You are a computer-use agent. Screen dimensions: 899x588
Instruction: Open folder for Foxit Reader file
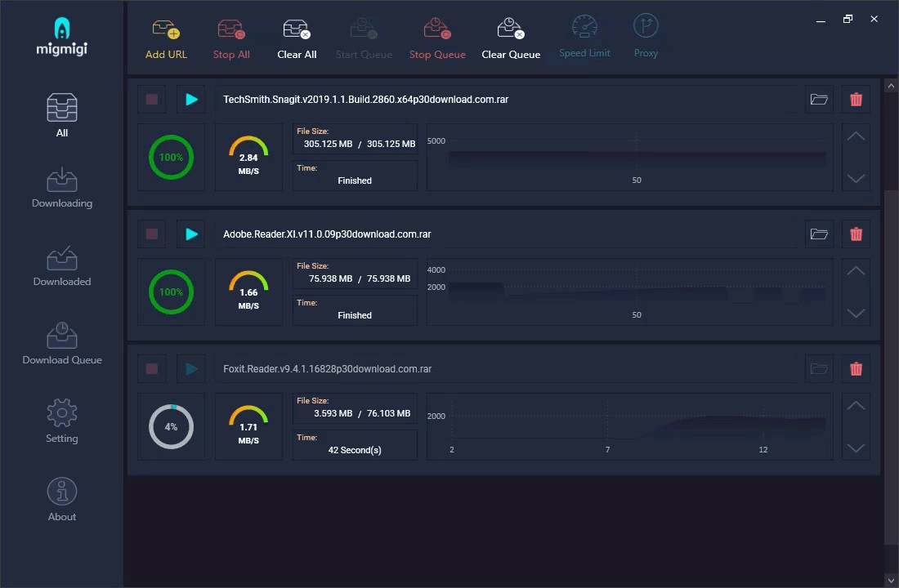819,368
